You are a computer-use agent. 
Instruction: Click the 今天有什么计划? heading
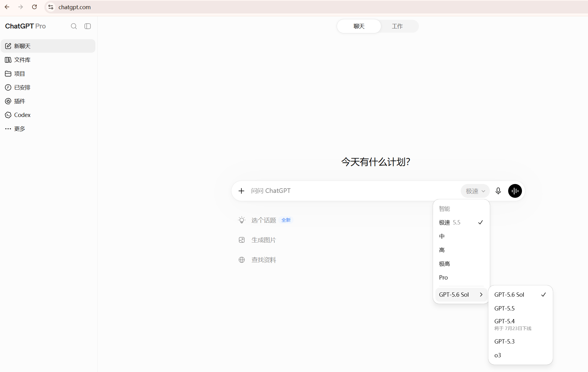(x=376, y=162)
